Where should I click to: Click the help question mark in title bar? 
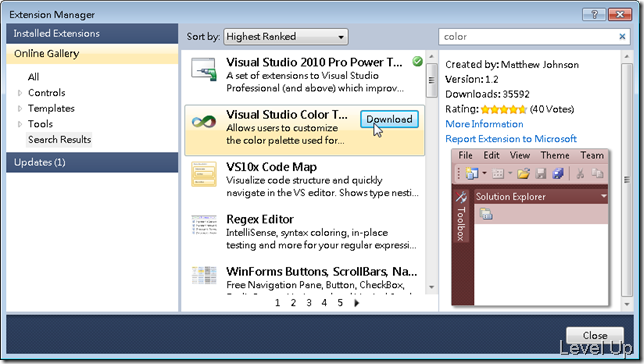(x=594, y=15)
